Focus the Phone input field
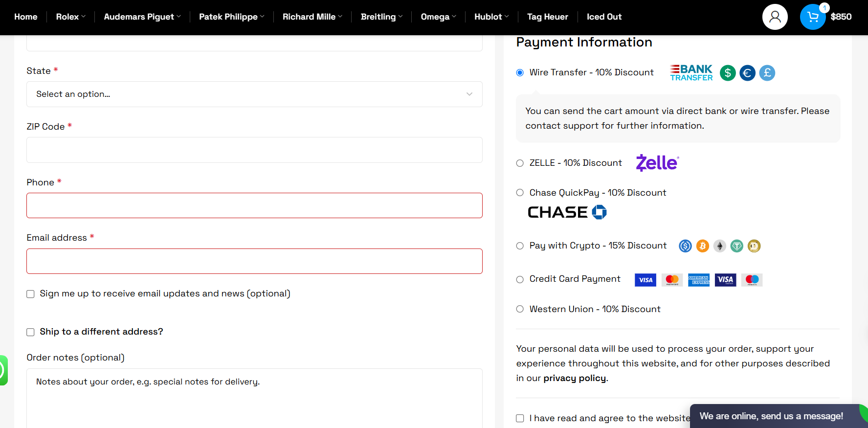This screenshot has height=428, width=868. click(x=254, y=205)
